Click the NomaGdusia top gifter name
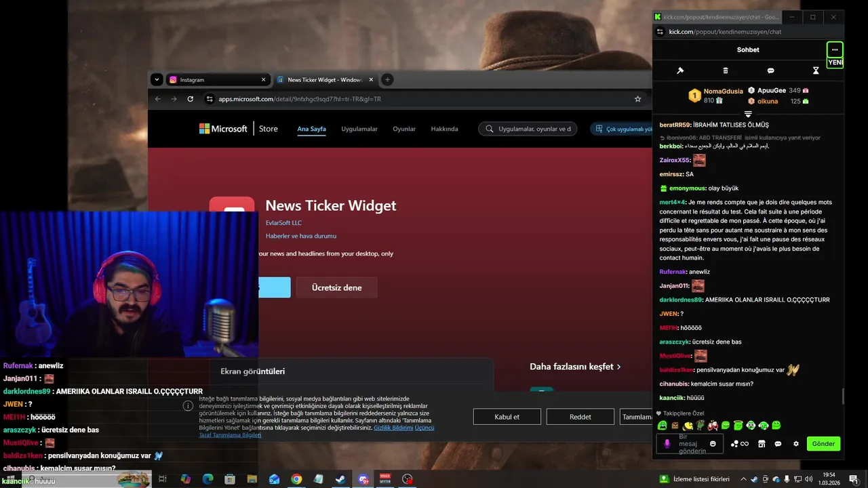868x488 pixels. pyautogui.click(x=723, y=91)
